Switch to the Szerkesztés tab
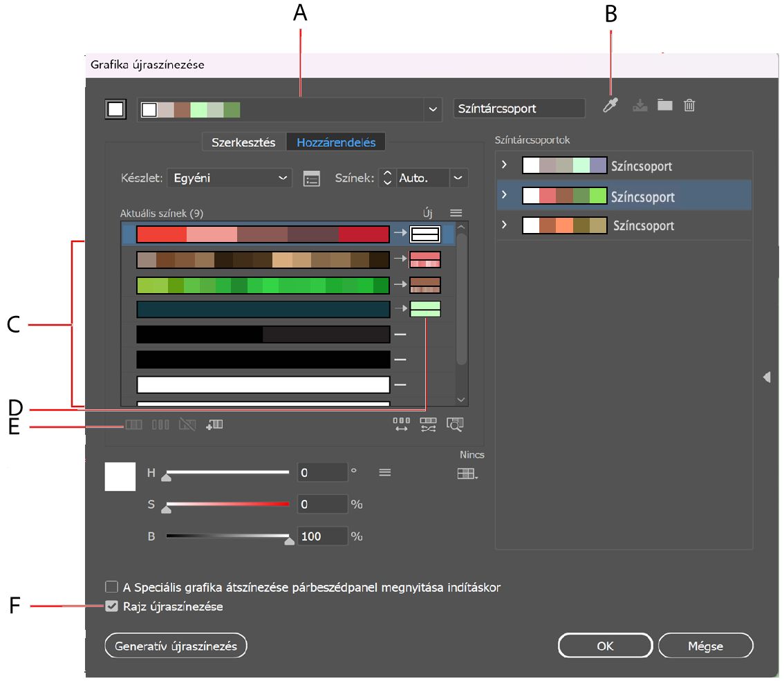The height and width of the screenshot is (681, 784). tap(243, 142)
